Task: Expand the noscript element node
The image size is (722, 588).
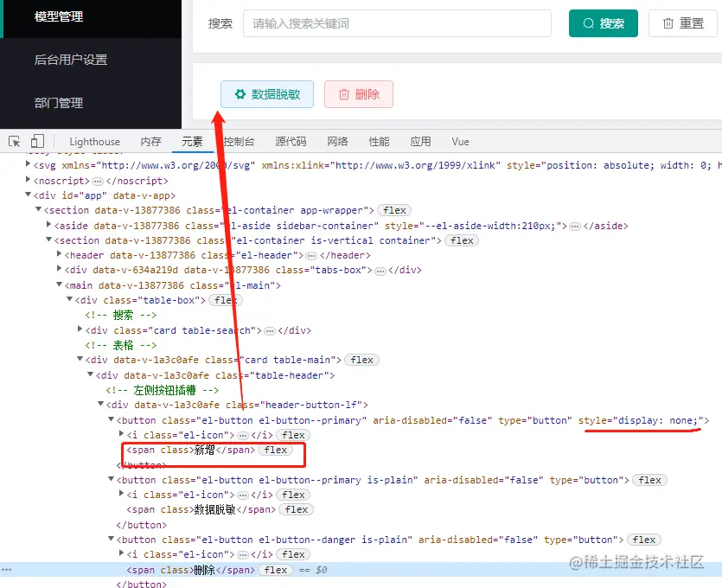Action: point(28,180)
